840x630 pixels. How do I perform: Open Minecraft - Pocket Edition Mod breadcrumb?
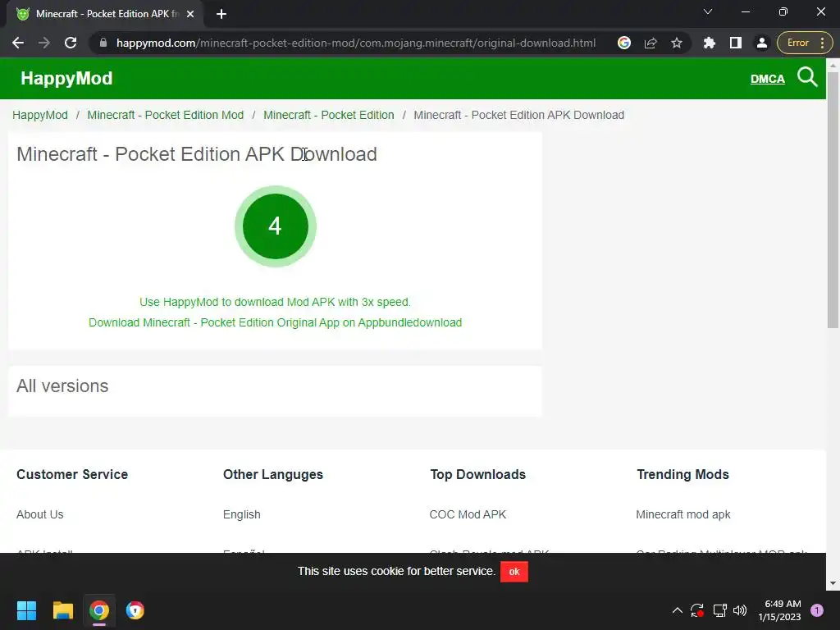[166, 115]
